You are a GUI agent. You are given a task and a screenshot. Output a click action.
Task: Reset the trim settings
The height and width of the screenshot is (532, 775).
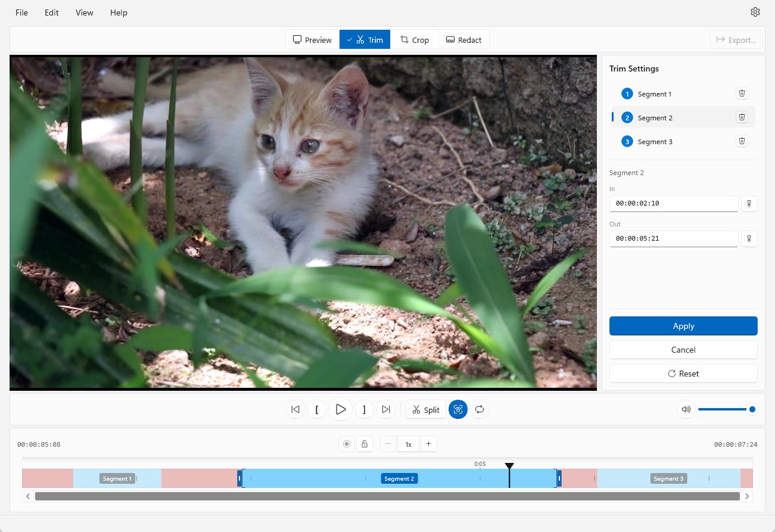(x=683, y=374)
